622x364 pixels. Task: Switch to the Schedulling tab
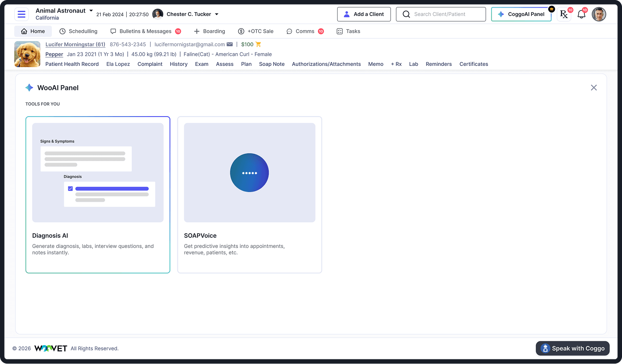point(78,31)
